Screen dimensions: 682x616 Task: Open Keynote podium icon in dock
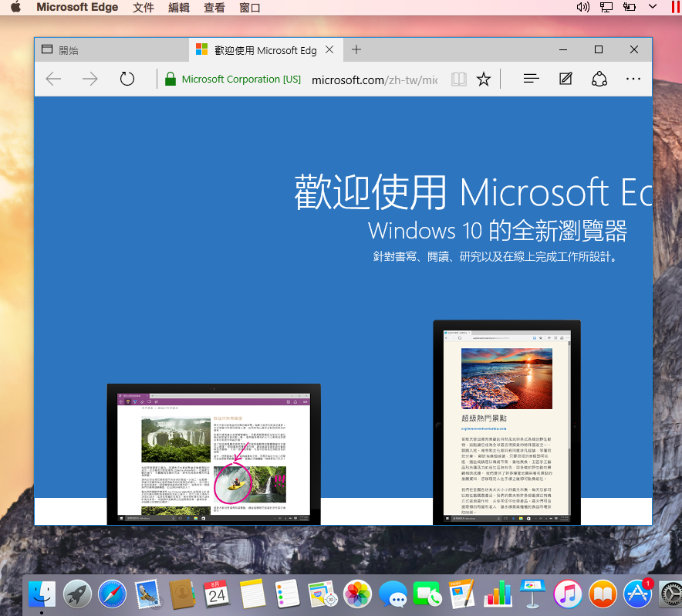pyautogui.click(x=533, y=594)
